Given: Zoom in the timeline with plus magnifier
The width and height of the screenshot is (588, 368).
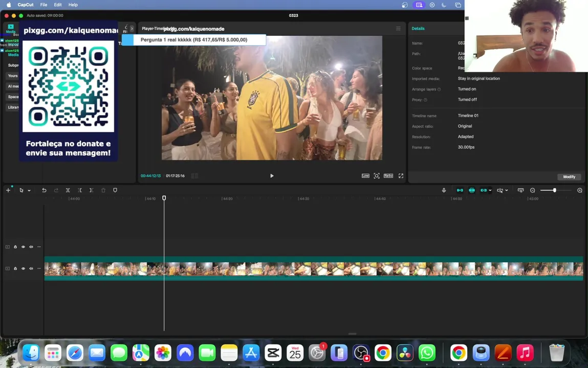Looking at the screenshot, I should point(580,190).
